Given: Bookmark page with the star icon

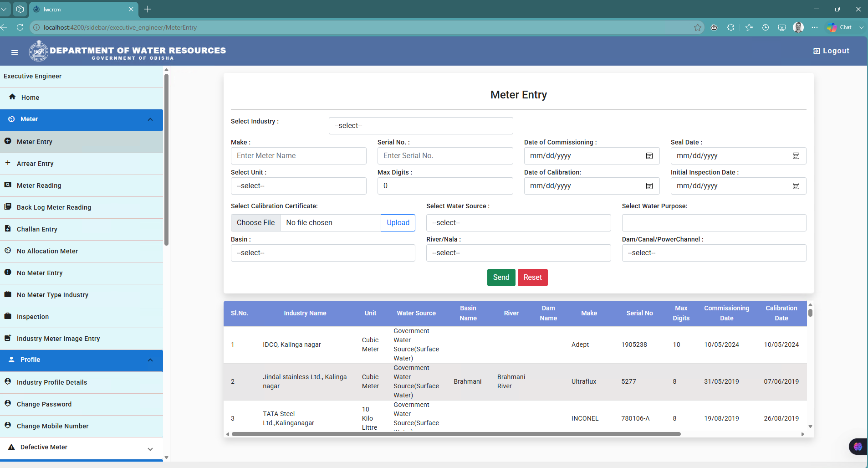Looking at the screenshot, I should (x=697, y=27).
